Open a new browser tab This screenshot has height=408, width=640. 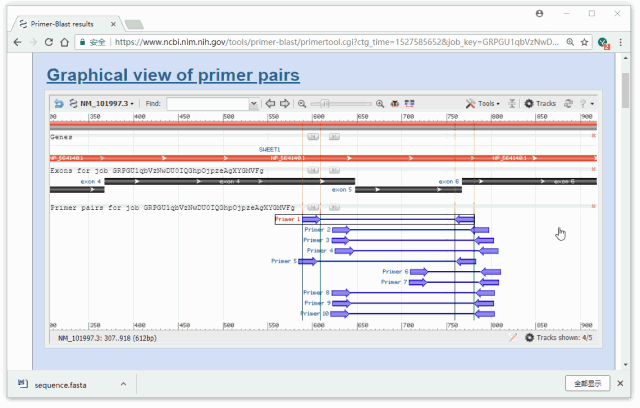(134, 24)
